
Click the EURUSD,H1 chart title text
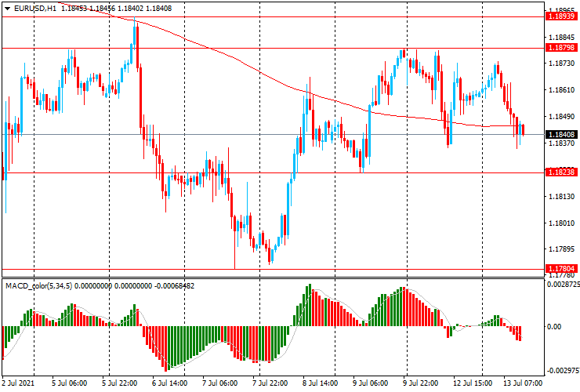coord(35,8)
